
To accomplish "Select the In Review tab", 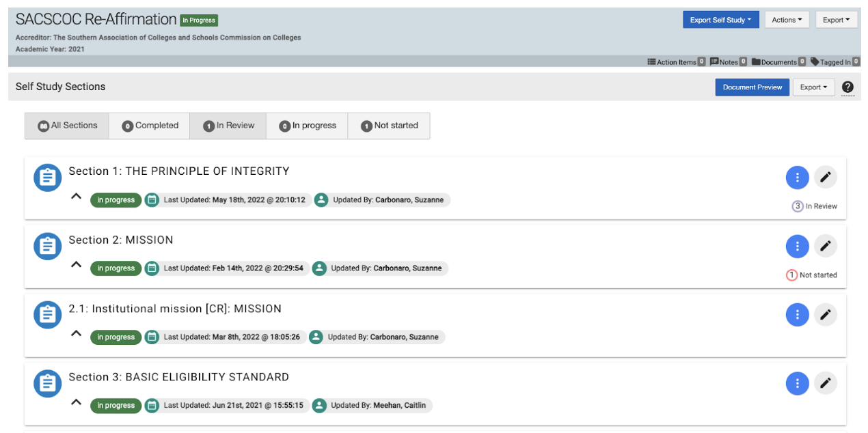I will [228, 126].
